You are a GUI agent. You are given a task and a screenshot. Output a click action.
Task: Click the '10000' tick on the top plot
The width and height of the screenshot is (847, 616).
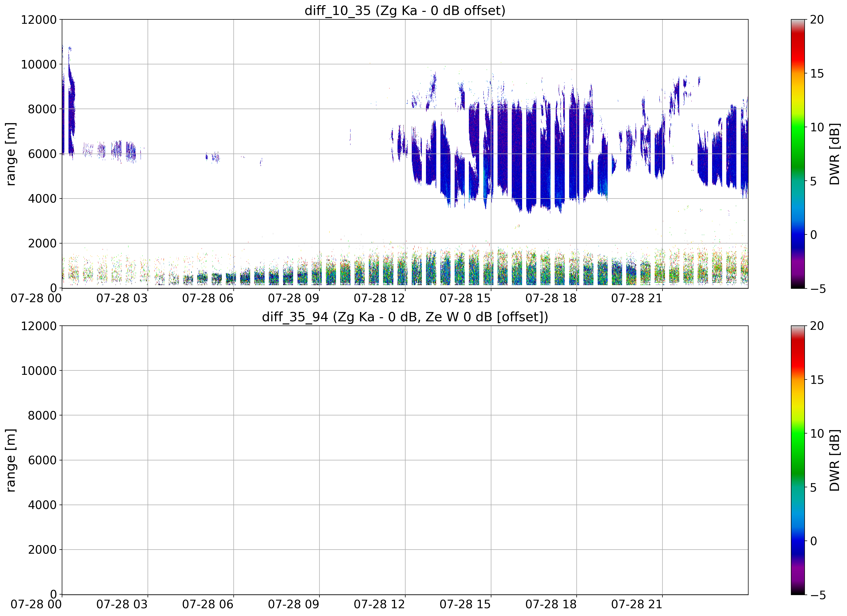pyautogui.click(x=39, y=64)
